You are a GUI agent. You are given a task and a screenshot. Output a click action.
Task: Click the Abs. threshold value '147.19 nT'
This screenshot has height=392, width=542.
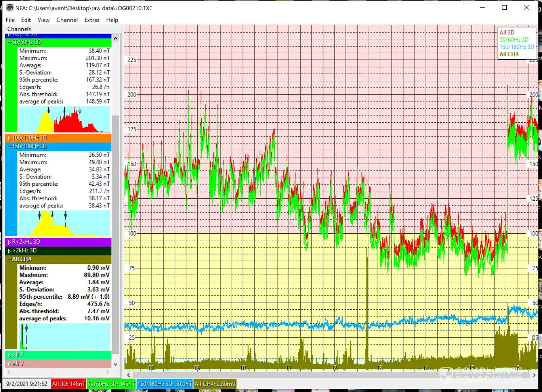click(x=98, y=94)
